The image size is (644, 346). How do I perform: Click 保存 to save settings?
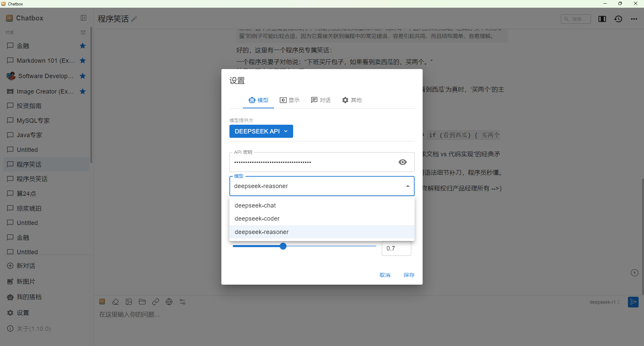[409, 275]
